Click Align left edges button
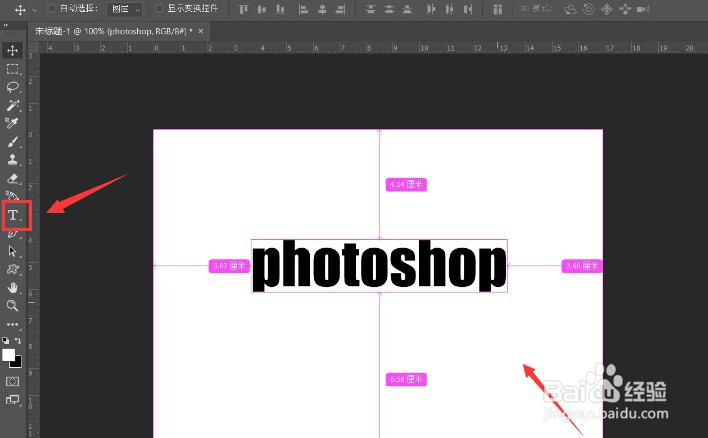This screenshot has height=438, width=708. [x=303, y=9]
